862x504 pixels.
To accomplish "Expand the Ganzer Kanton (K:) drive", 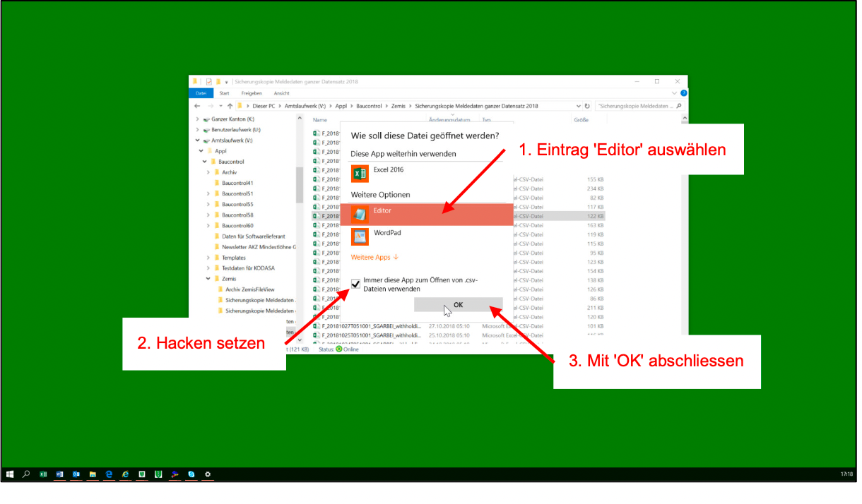I will pyautogui.click(x=197, y=119).
